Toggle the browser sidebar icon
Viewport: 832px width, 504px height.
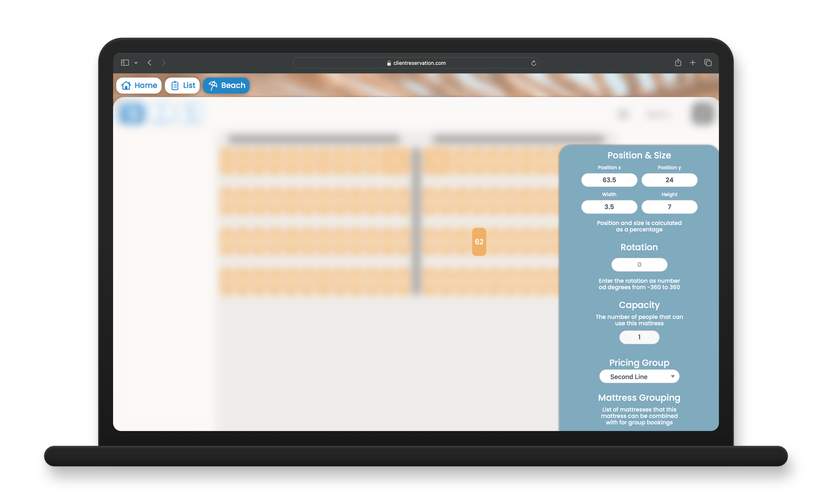[x=125, y=63]
